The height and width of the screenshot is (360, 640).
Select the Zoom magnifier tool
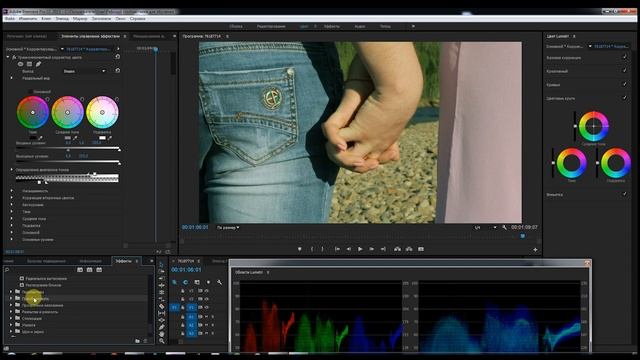(x=162, y=341)
